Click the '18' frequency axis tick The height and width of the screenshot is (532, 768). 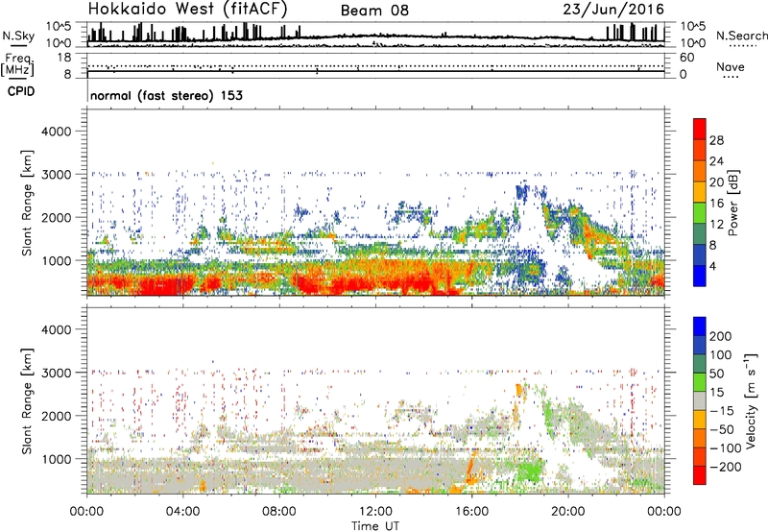click(x=64, y=58)
